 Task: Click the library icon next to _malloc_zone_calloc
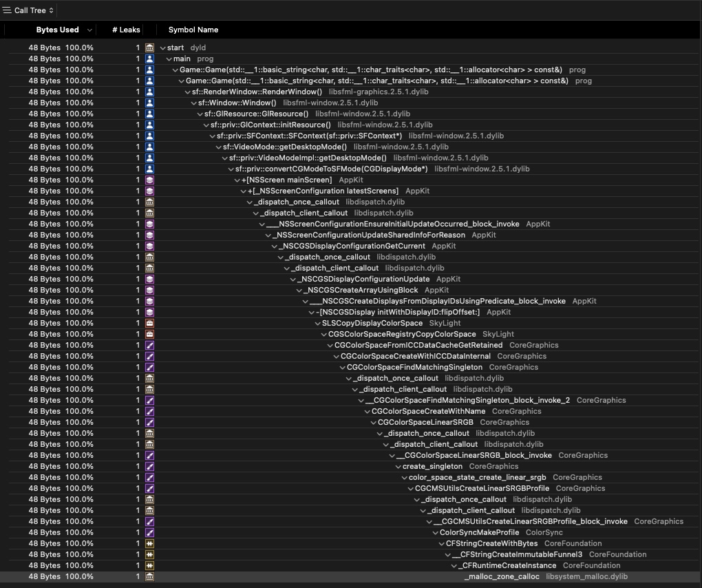click(x=151, y=576)
